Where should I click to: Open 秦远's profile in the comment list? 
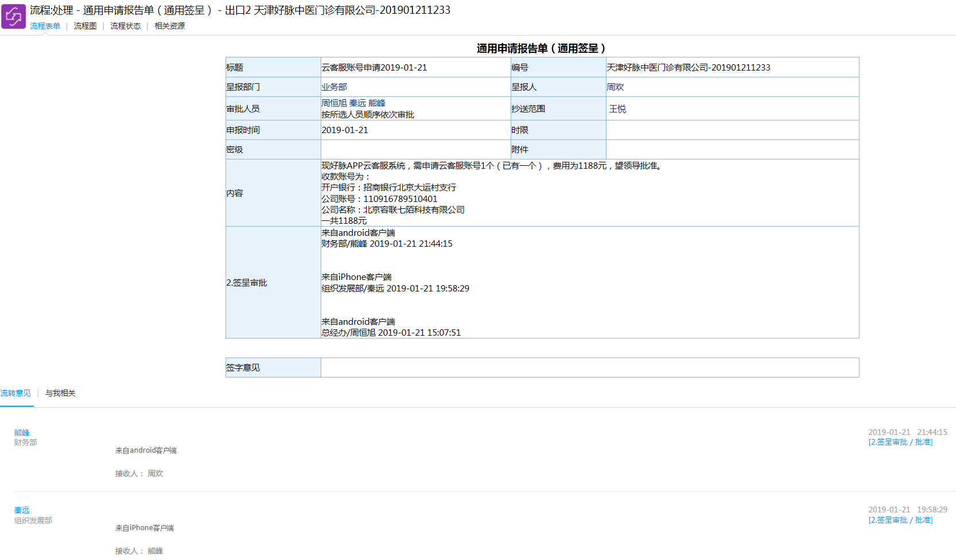click(22, 510)
